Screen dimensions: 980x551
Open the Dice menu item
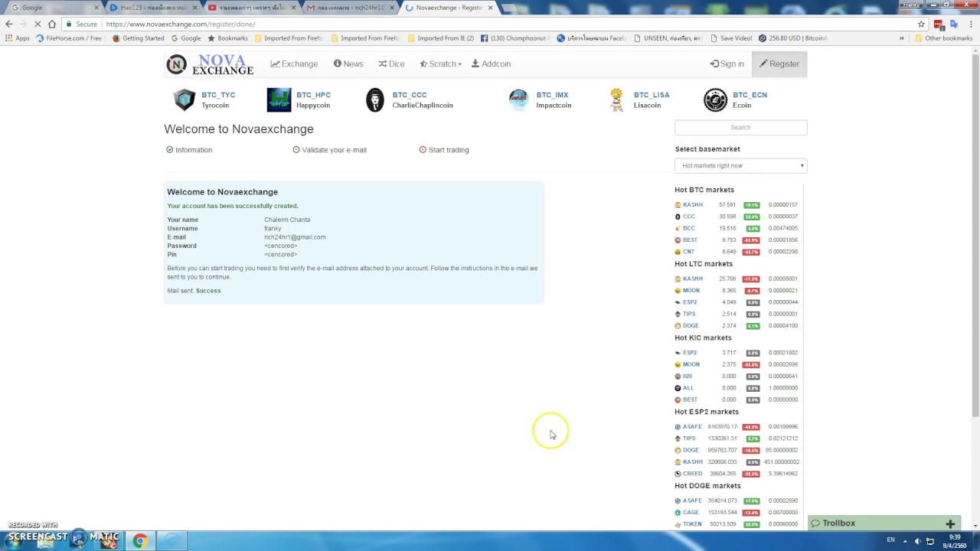tap(391, 64)
